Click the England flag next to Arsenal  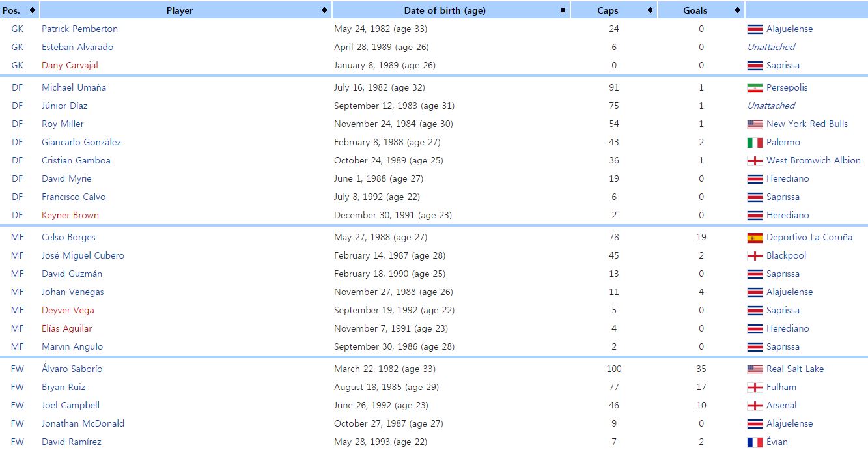(755, 406)
